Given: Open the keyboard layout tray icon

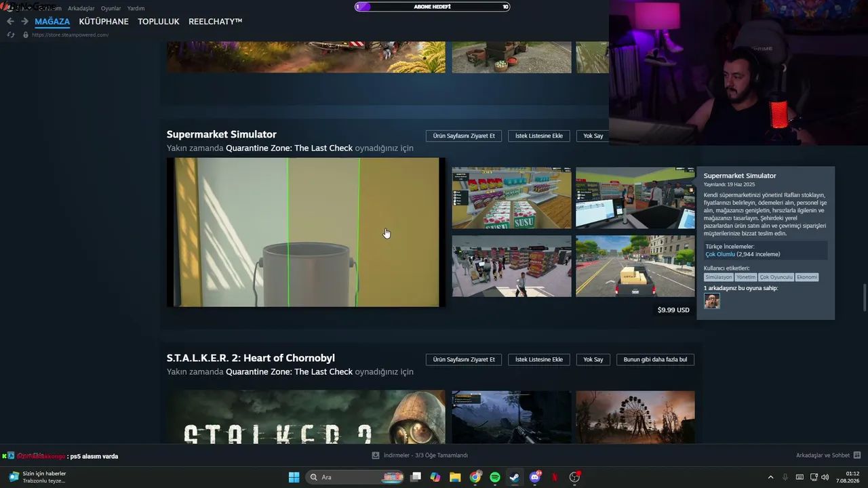Looking at the screenshot, I should [800, 477].
